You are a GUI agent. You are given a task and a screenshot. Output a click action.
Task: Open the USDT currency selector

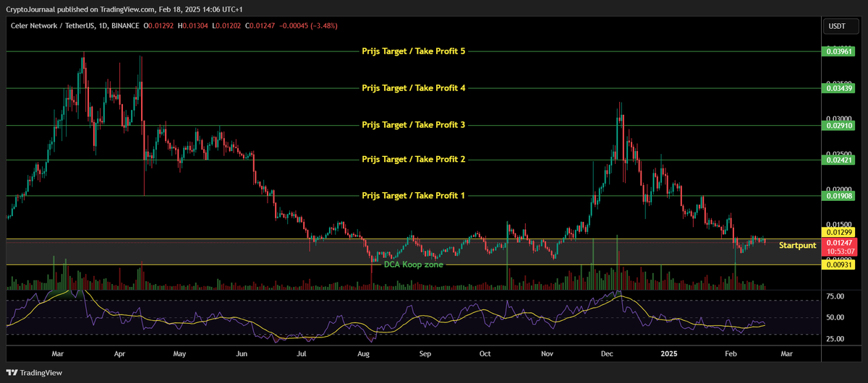pyautogui.click(x=839, y=26)
